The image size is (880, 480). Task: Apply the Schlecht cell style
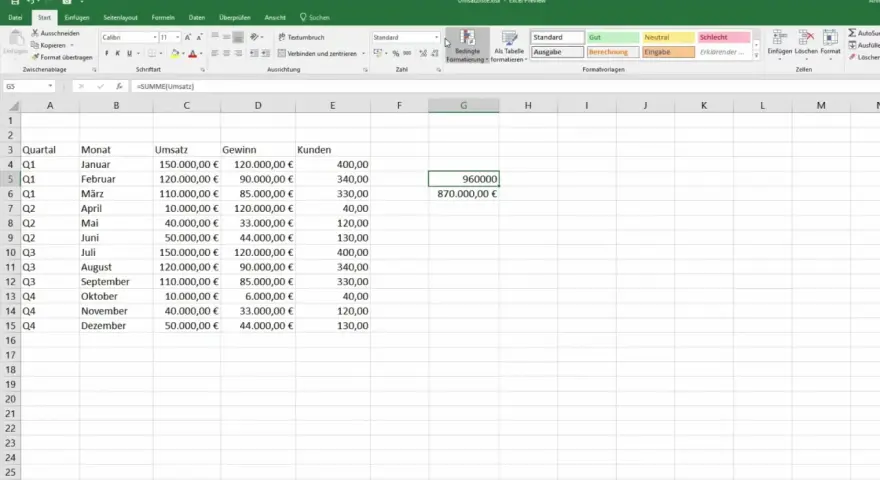pyautogui.click(x=723, y=37)
